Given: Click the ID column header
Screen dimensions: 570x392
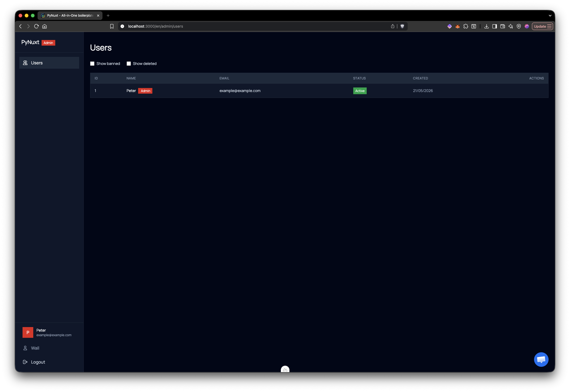Looking at the screenshot, I should (96, 78).
